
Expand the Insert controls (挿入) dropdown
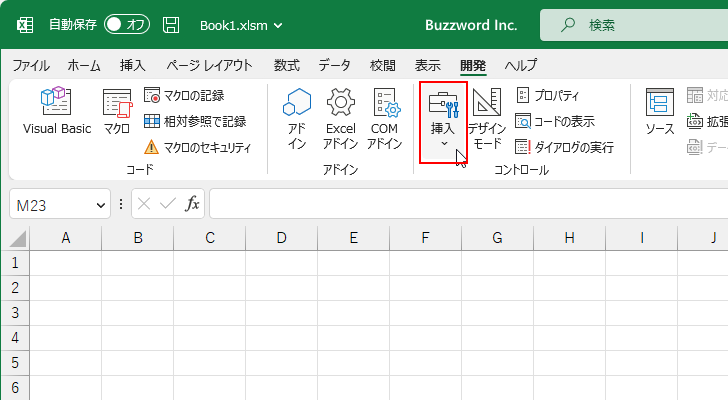tap(443, 120)
